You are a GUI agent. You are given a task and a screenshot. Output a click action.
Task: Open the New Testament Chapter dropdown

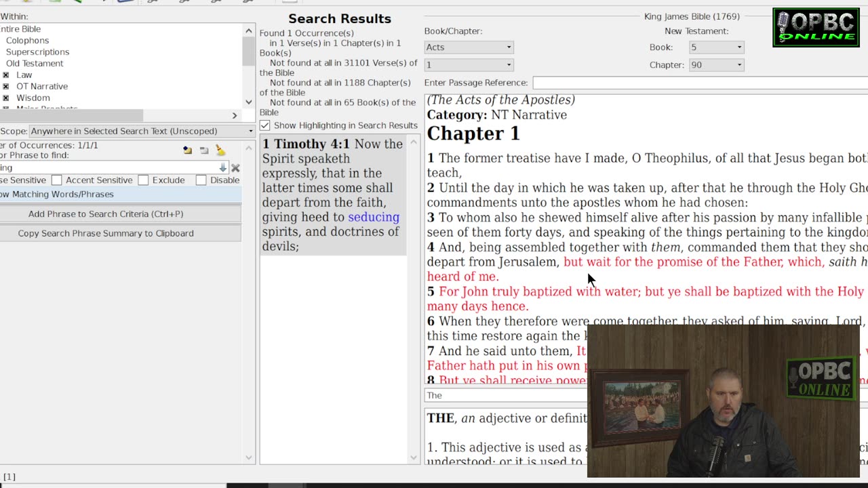(x=716, y=64)
